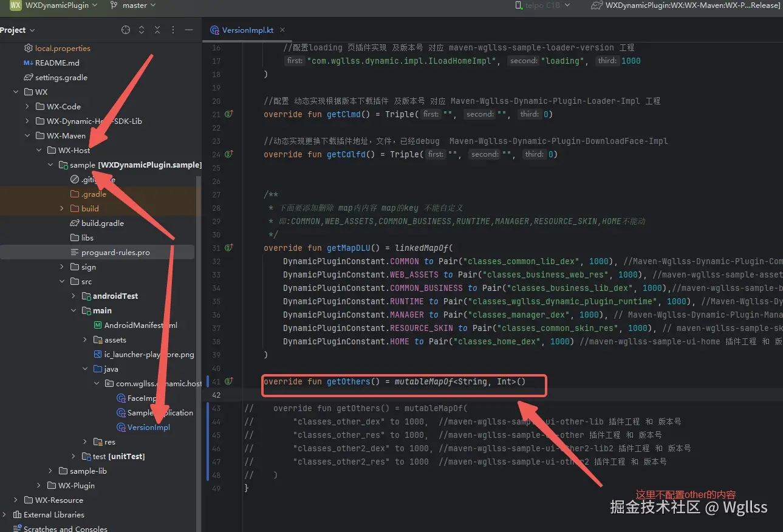Click line number 42 in gutter
Image resolution: width=783 pixels, height=532 pixels.
coord(216,395)
